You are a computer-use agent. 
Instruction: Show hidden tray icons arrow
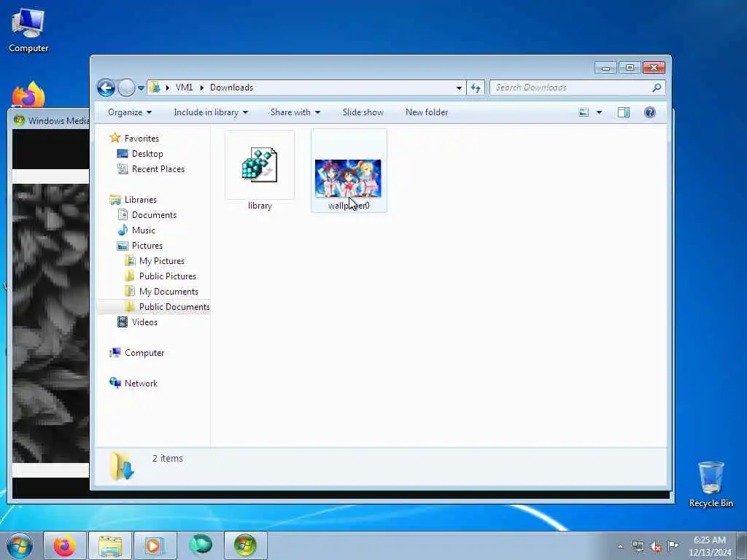[x=620, y=547]
